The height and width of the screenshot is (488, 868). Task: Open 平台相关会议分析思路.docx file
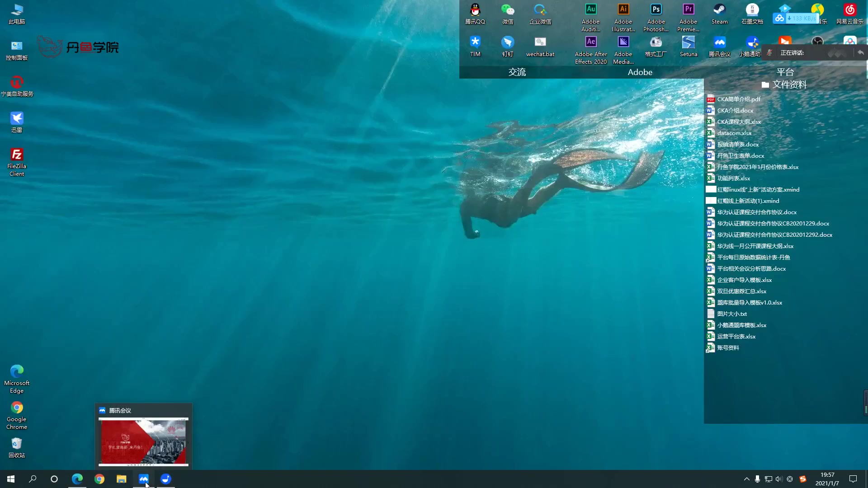746,268
